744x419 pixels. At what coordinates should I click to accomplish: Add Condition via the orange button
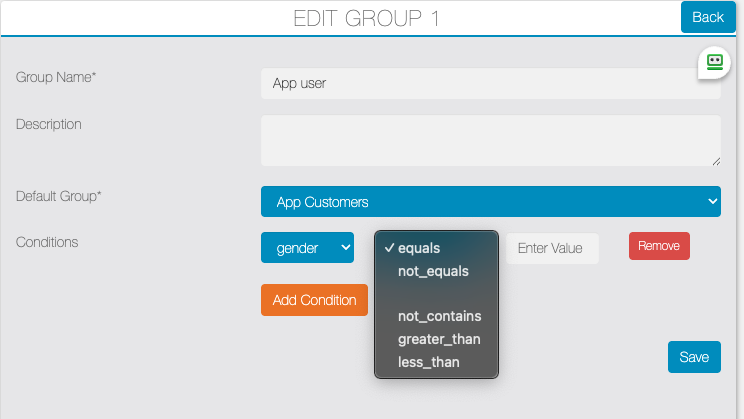[314, 300]
